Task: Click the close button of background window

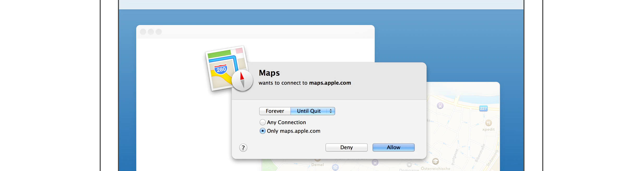Action: (143, 32)
